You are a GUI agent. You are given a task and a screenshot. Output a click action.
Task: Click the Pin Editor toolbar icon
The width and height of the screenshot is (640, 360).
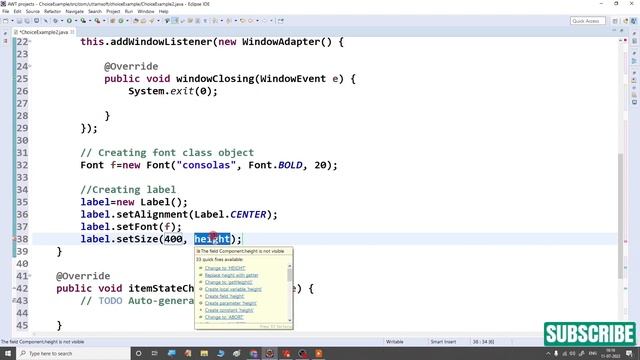281,20
